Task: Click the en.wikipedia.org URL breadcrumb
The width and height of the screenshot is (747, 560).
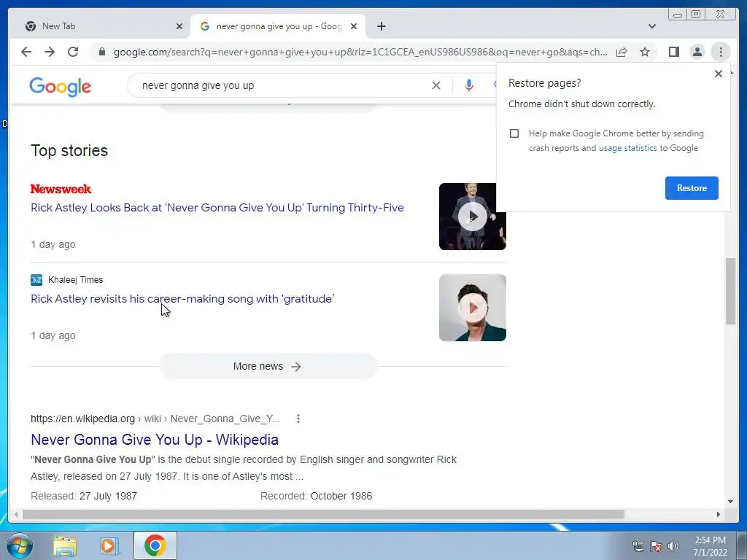Action: tap(155, 419)
